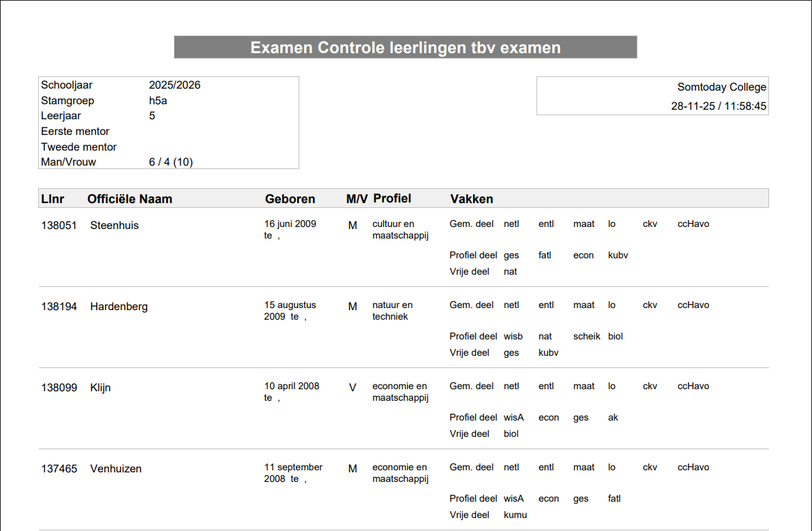Click the 'Officiële Naam' column header
Viewport: 812px width, 531px height.
point(130,199)
